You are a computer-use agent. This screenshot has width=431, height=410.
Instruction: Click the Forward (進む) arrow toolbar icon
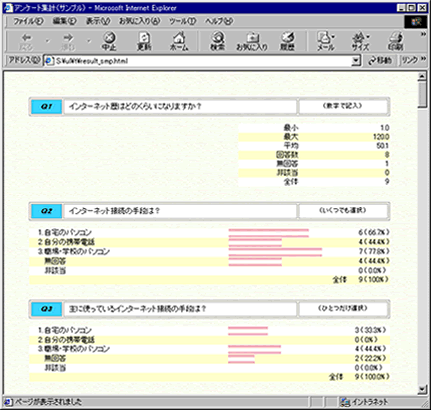click(x=68, y=41)
